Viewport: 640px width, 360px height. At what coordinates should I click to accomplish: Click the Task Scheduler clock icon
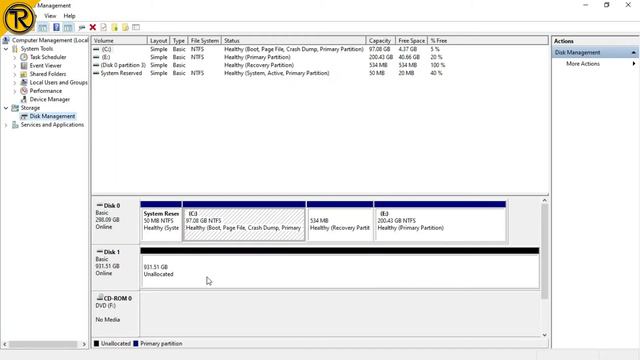(x=24, y=57)
